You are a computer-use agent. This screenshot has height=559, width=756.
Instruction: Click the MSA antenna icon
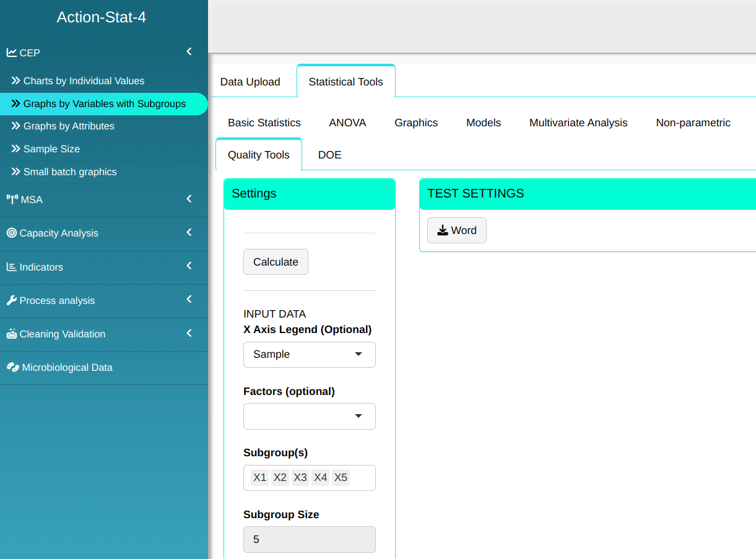12,199
